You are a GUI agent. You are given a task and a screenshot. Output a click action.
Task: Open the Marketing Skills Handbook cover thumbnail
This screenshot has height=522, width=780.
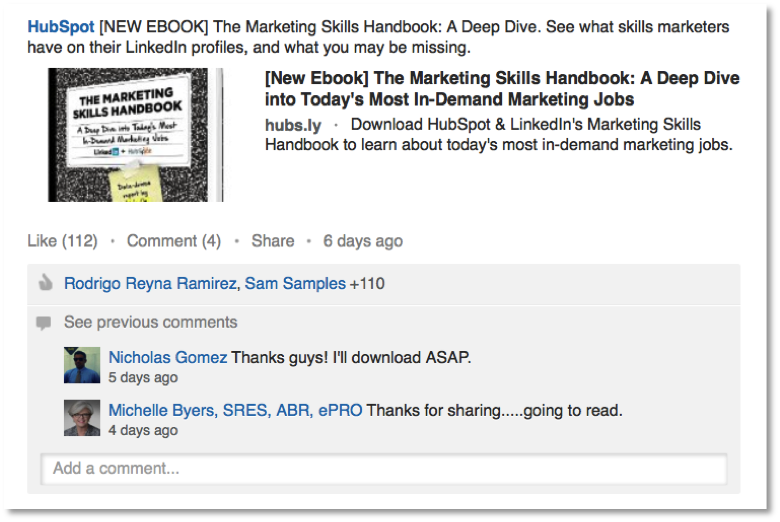click(x=135, y=135)
